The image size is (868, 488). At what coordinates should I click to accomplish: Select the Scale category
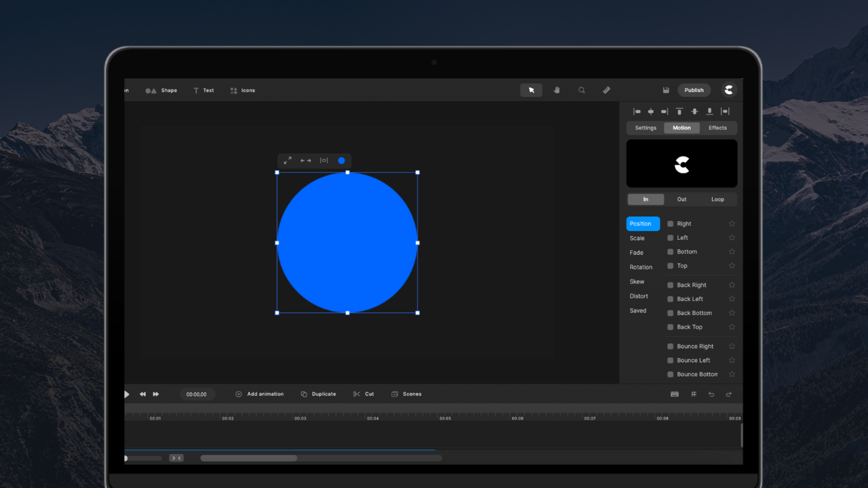(637, 239)
